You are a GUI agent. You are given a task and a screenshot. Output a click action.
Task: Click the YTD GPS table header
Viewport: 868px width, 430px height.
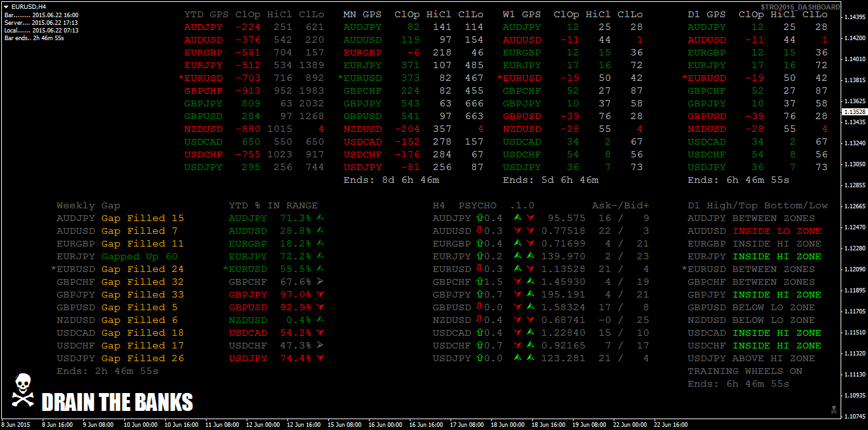coord(254,14)
